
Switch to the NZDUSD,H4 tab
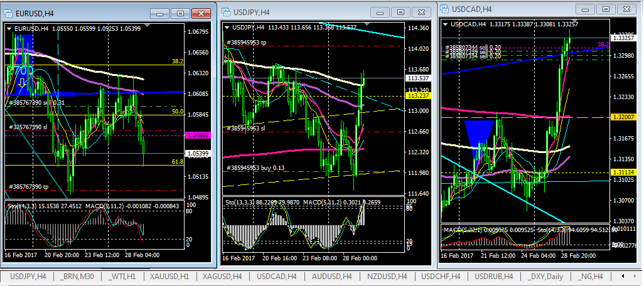tap(387, 276)
